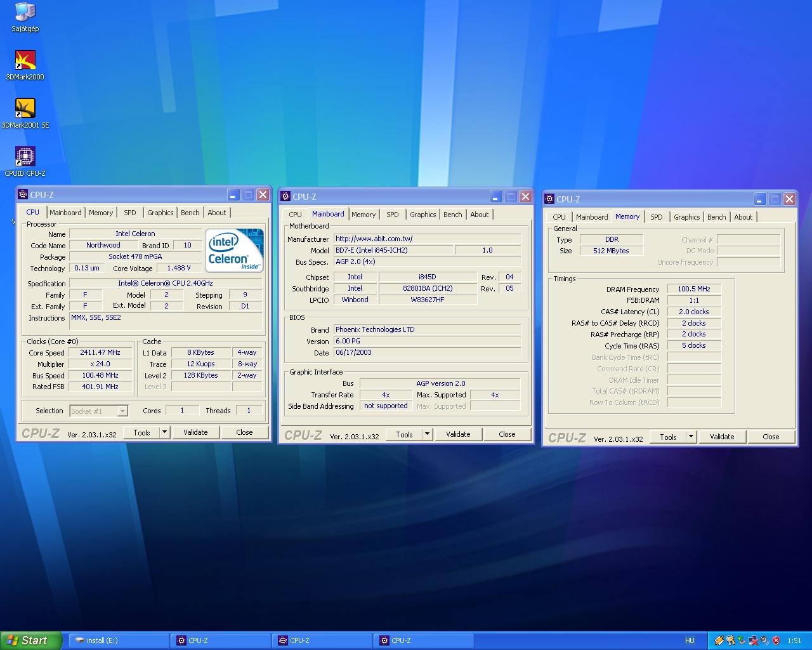Switch to Bench tab in Mainboard window
The image size is (812, 650).
453,215
